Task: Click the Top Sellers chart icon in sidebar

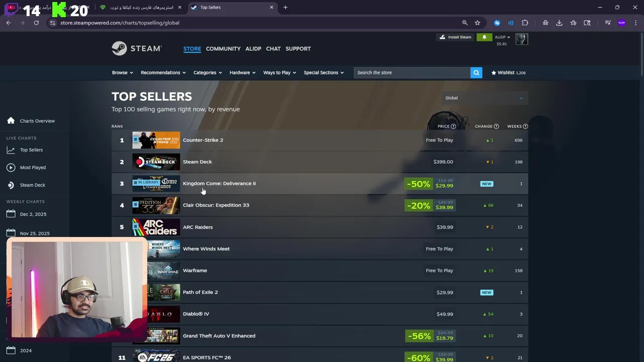Action: pos(11,150)
